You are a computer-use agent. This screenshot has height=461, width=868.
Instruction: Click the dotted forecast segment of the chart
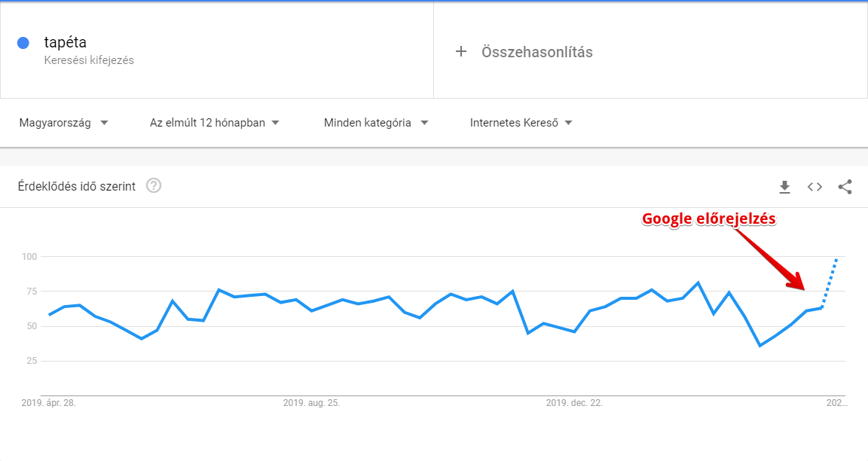click(830, 282)
